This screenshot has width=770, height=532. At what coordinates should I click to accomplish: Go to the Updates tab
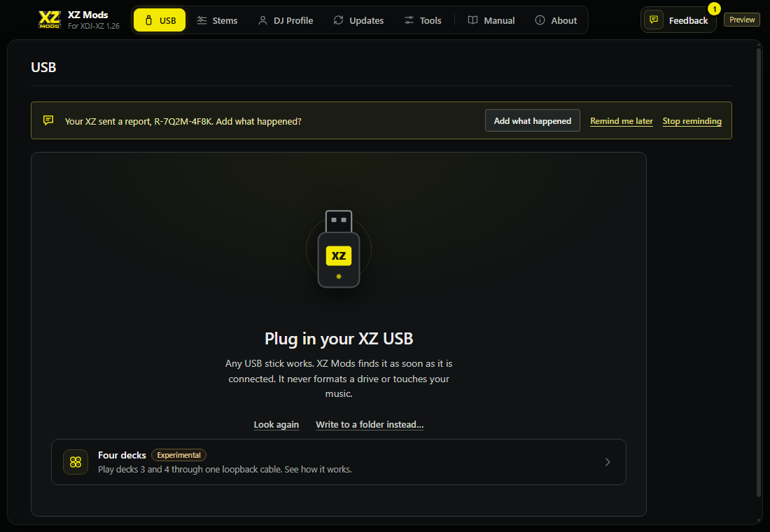click(x=358, y=20)
